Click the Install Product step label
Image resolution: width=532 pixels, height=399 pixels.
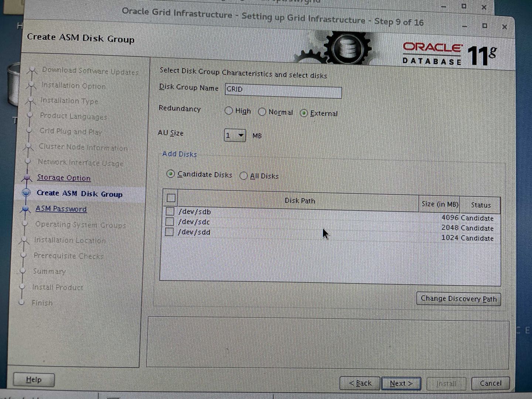coord(58,287)
